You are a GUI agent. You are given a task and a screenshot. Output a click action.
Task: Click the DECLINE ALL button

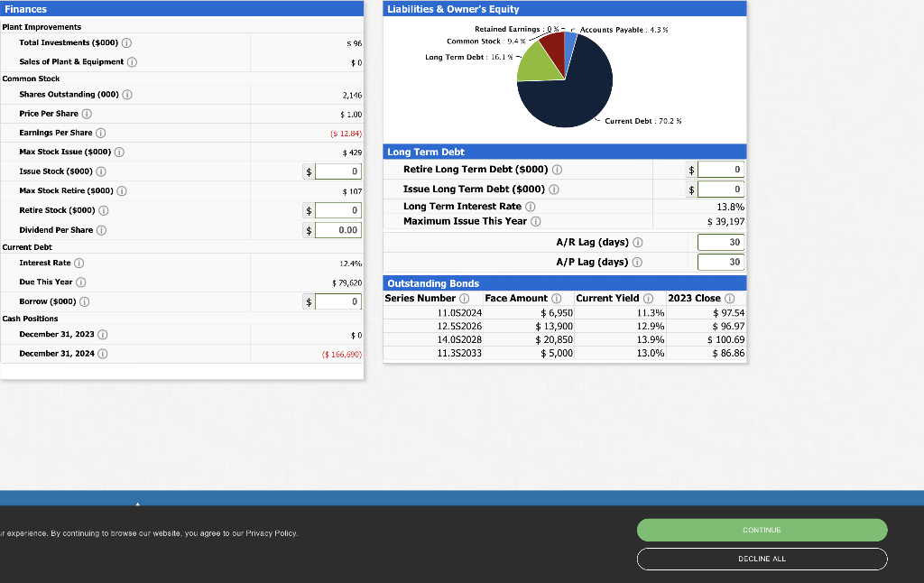(762, 559)
